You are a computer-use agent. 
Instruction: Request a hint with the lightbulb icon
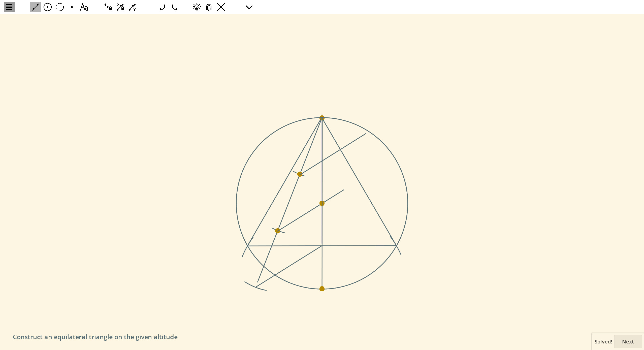pos(197,7)
